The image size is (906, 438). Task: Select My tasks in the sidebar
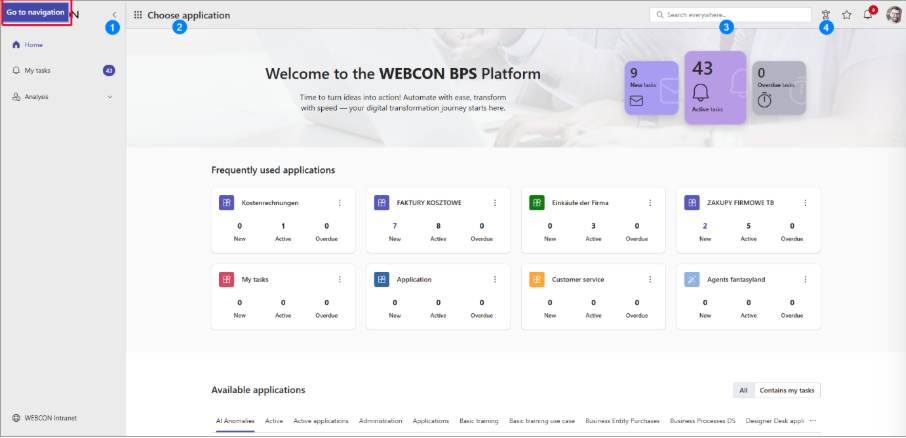[40, 71]
